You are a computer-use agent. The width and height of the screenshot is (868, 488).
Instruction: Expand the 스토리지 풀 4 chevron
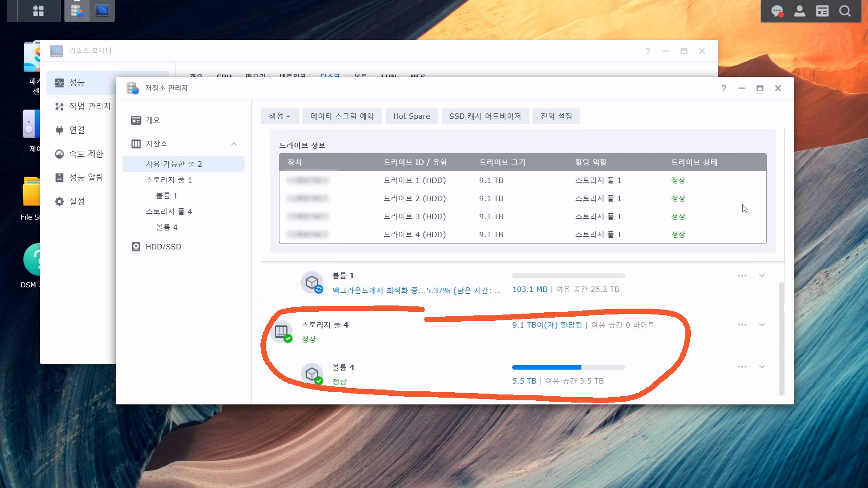click(762, 324)
